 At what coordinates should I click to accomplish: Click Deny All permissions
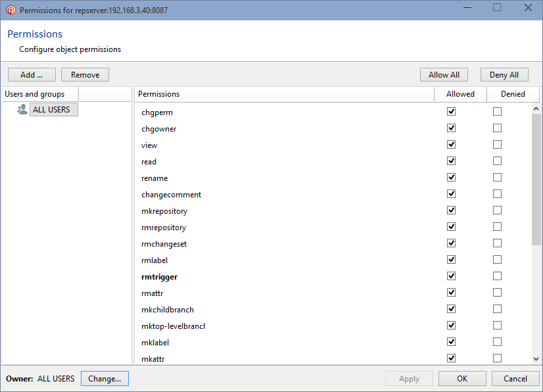504,75
